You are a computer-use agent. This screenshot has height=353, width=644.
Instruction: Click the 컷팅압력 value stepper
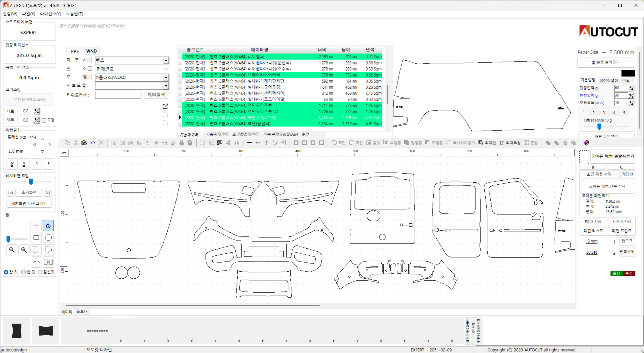[x=631, y=88]
